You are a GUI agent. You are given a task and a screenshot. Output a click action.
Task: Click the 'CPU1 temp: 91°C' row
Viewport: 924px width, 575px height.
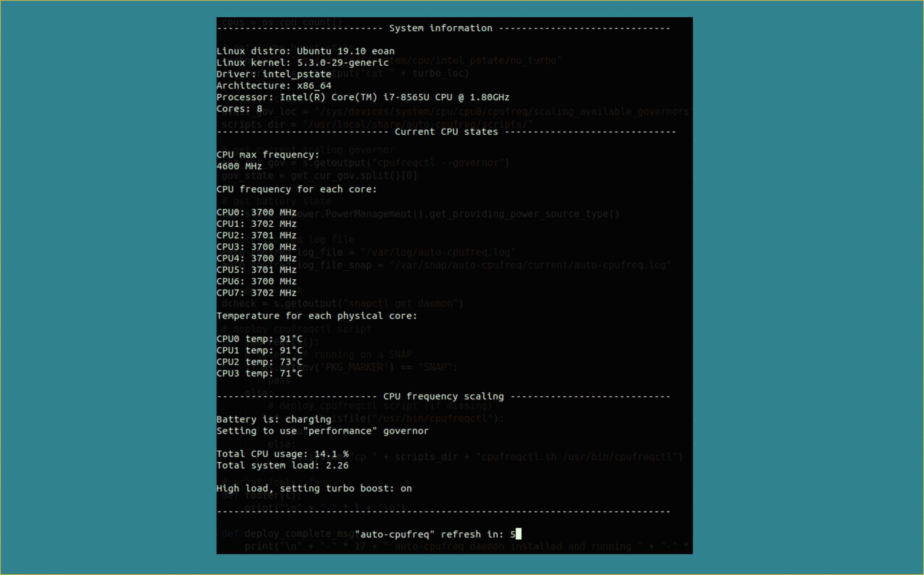259,350
